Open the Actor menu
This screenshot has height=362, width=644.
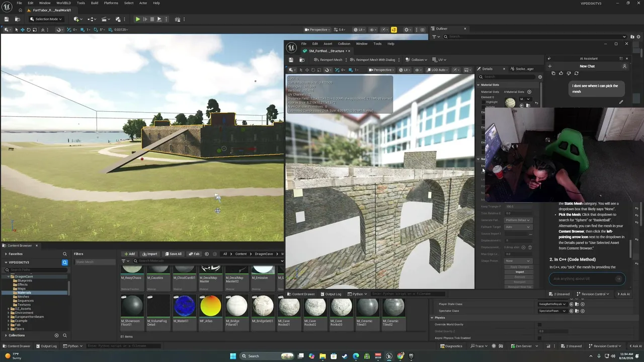tap(143, 3)
